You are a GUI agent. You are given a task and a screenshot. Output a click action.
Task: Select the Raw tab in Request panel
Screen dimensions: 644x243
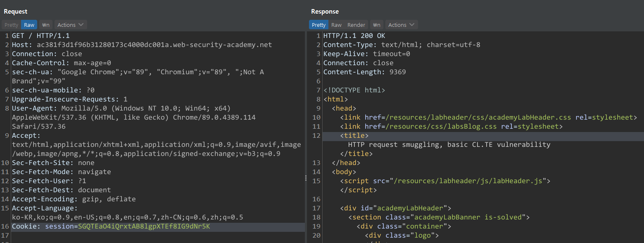(29, 25)
